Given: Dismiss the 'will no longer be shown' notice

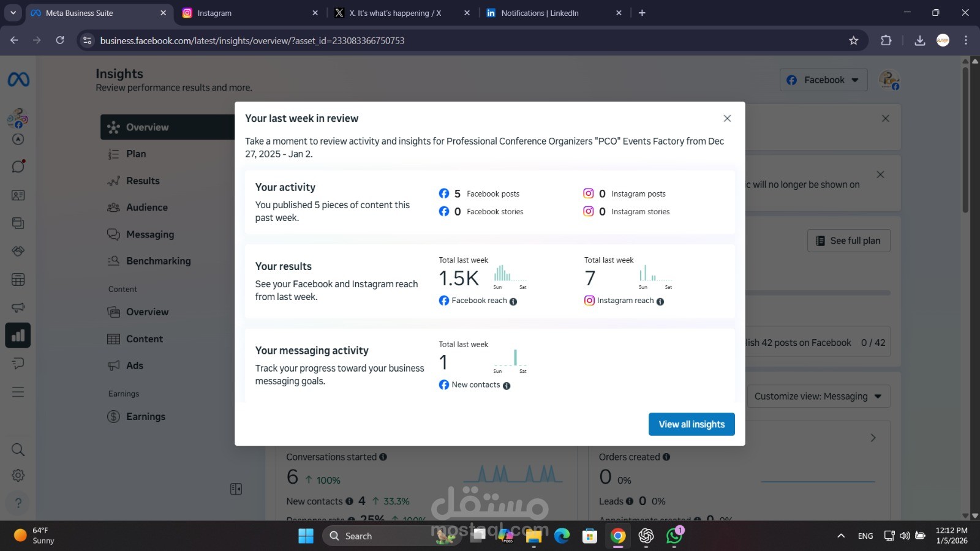Looking at the screenshot, I should [x=880, y=174].
